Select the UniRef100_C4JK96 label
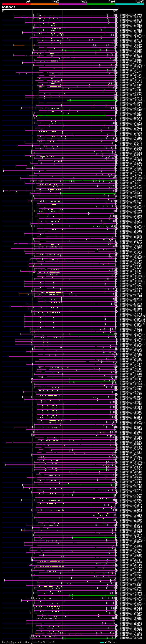Image resolution: width=146 pixels, height=644 pixels. [x=131, y=268]
